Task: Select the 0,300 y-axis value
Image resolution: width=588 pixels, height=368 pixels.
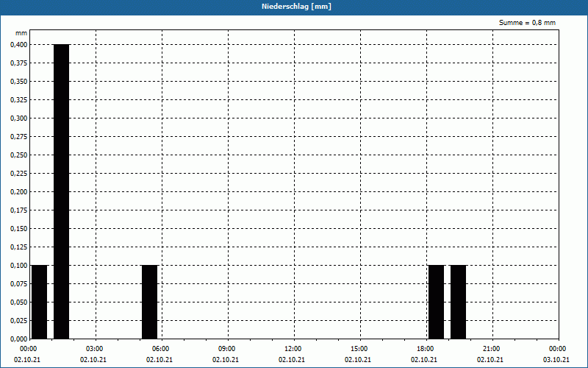Action: [x=19, y=118]
